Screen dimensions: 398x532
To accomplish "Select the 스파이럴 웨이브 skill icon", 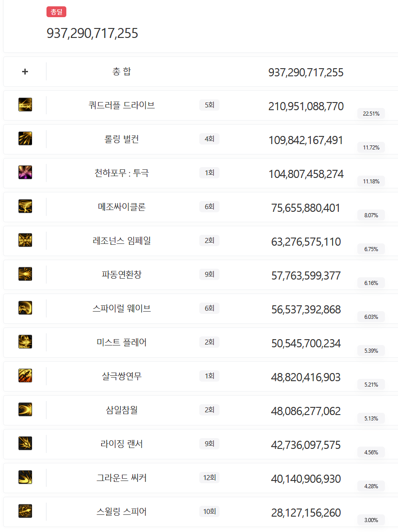I will click(25, 308).
